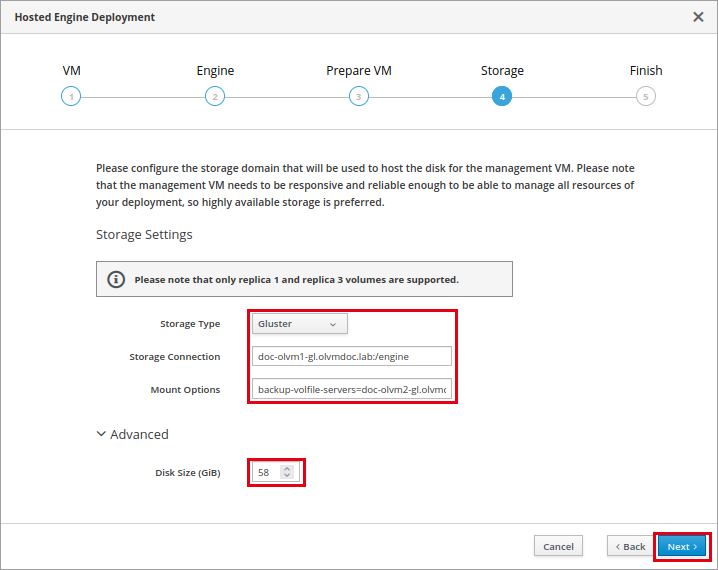The image size is (718, 570).
Task: Close the Hosted Engine Deployment dialog
Action: [x=698, y=17]
